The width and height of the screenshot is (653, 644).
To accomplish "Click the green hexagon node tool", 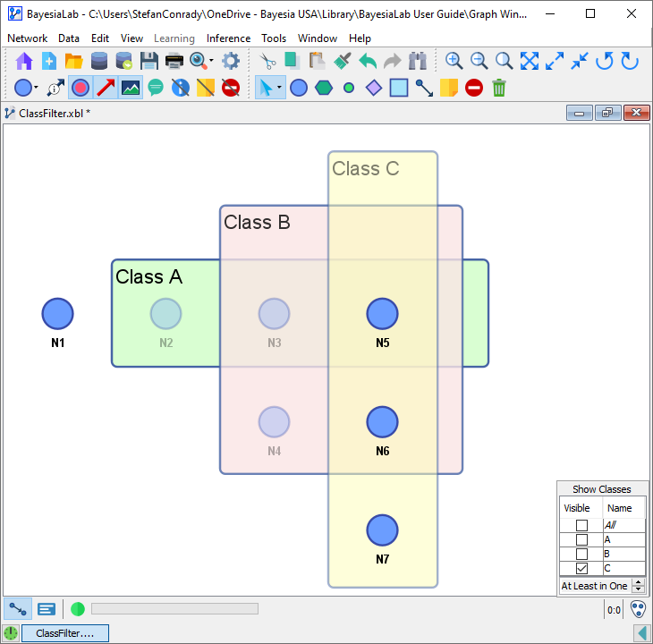I will coord(324,88).
